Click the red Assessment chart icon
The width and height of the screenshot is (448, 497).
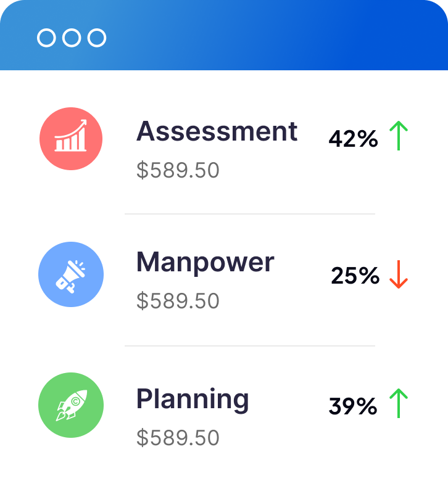click(71, 139)
